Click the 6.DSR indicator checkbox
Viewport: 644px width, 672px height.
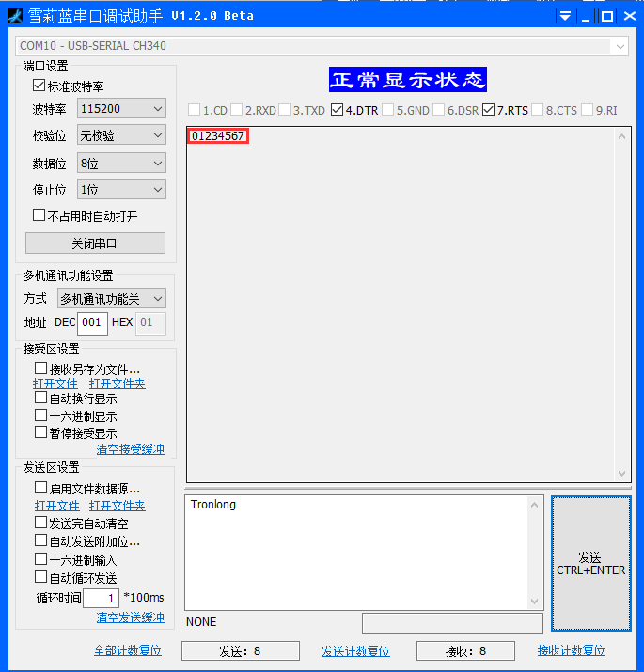pos(439,110)
